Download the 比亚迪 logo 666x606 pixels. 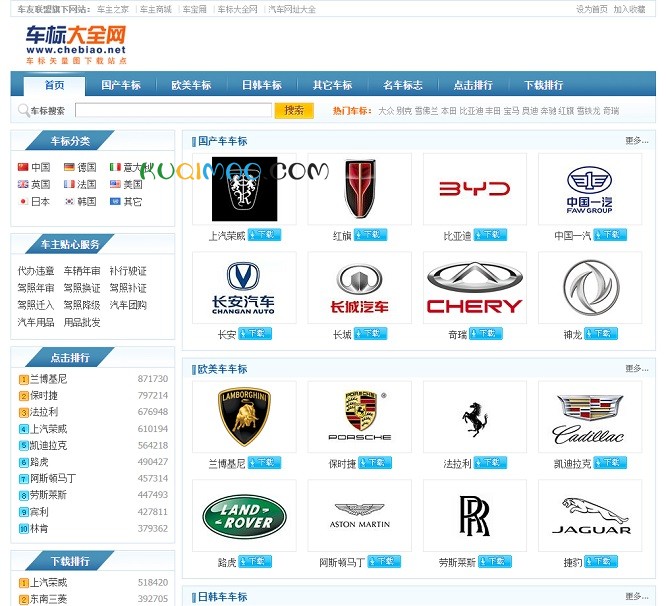pos(490,235)
